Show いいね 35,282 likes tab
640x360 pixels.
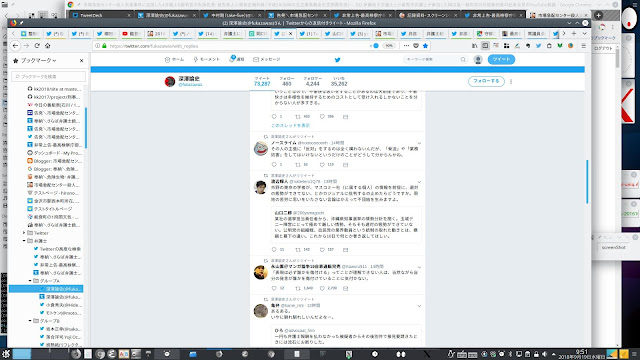point(339,81)
